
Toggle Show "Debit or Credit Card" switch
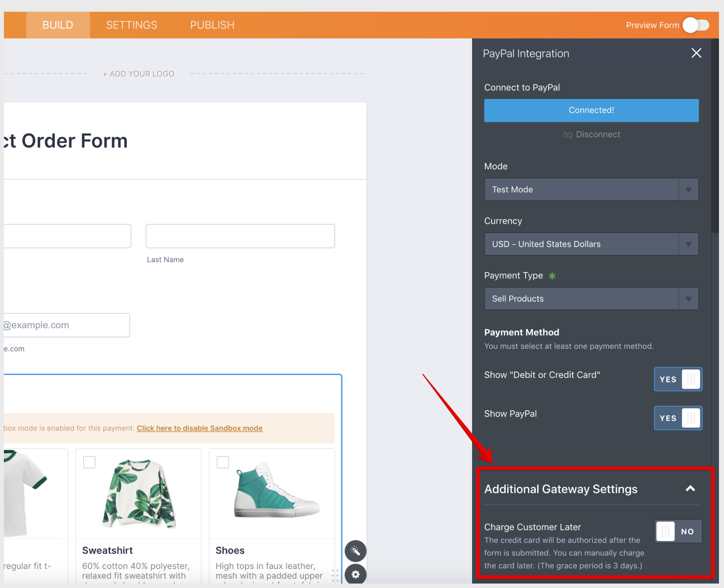(x=678, y=380)
